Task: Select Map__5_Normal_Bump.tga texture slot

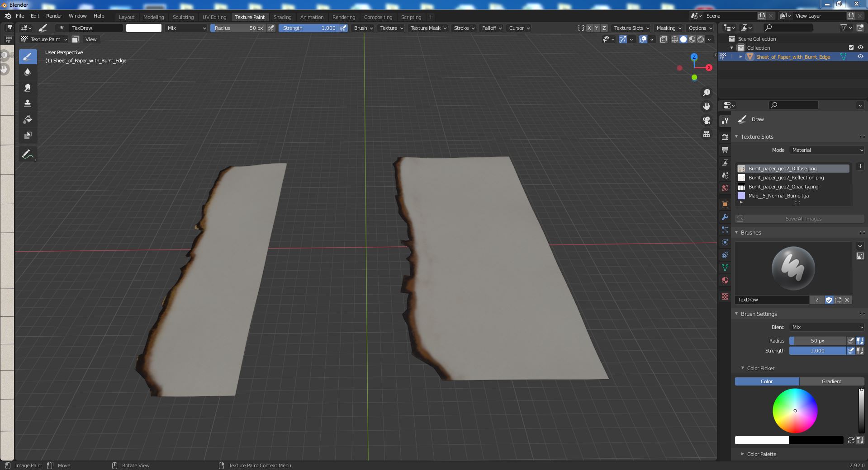Action: click(792, 196)
